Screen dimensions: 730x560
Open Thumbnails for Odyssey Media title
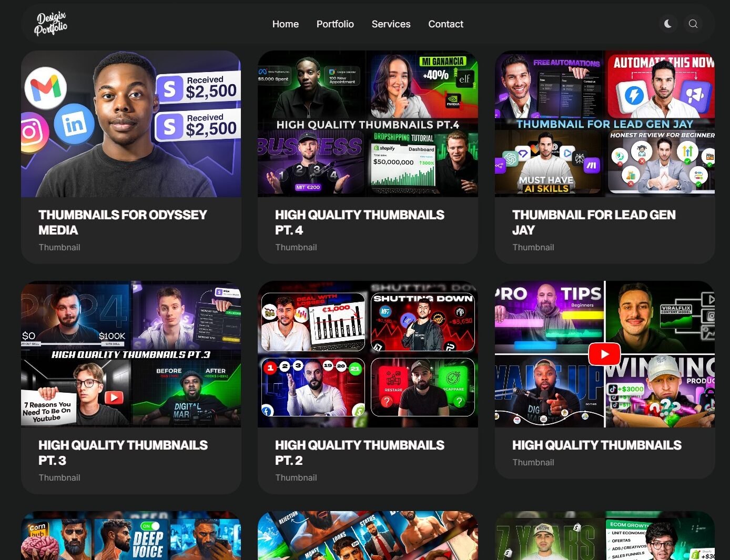123,222
